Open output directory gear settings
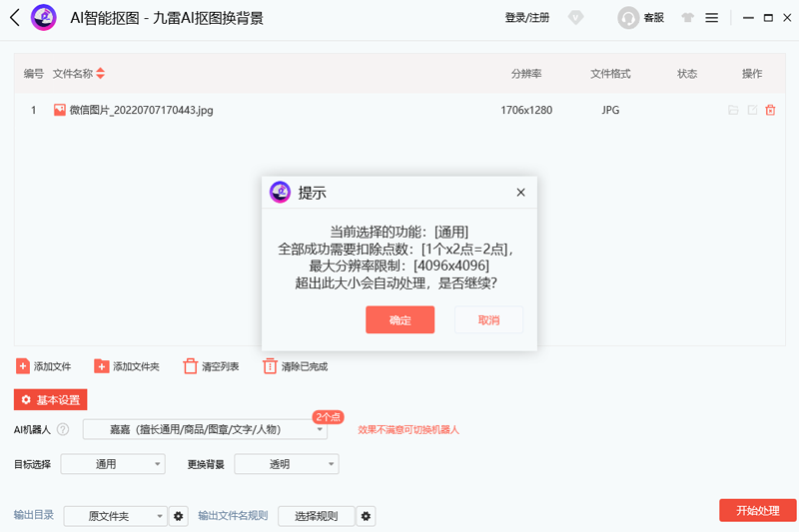This screenshot has height=532, width=799. click(x=179, y=516)
